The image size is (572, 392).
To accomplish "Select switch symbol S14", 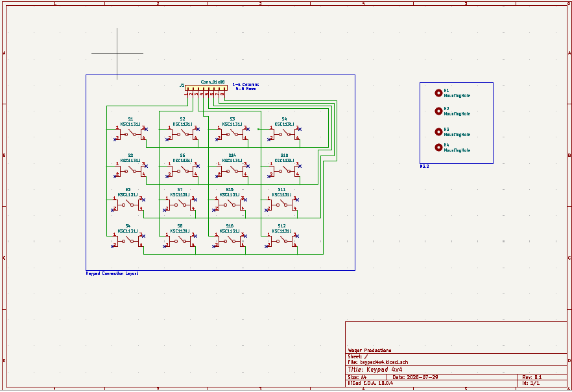I will pos(232,170).
